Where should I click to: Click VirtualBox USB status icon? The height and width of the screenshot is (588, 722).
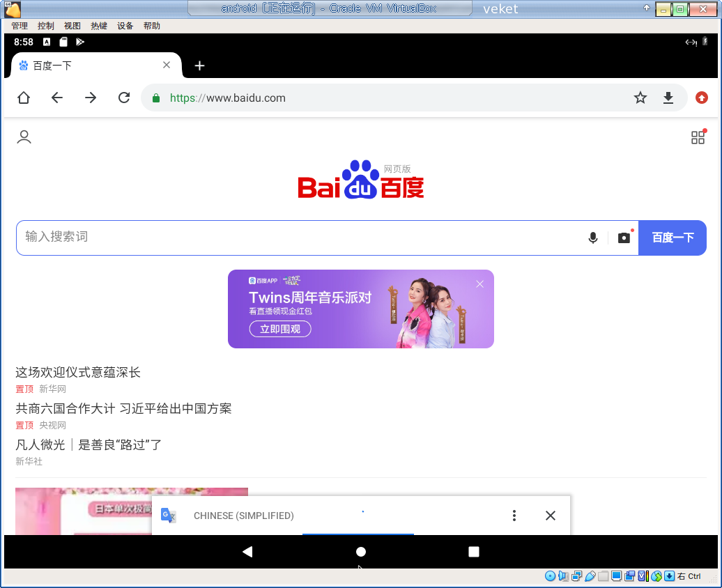(x=590, y=576)
